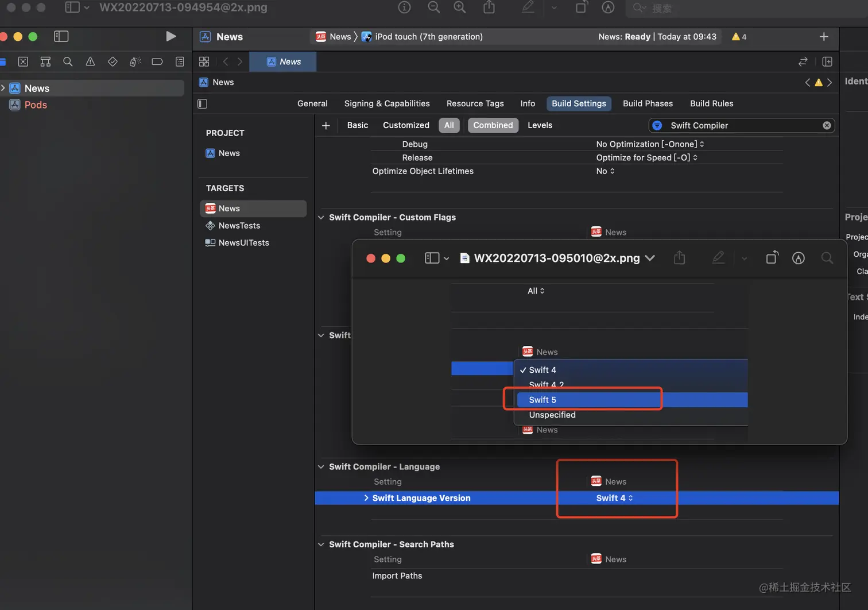Click markup pencil in front Preview window

(x=718, y=258)
